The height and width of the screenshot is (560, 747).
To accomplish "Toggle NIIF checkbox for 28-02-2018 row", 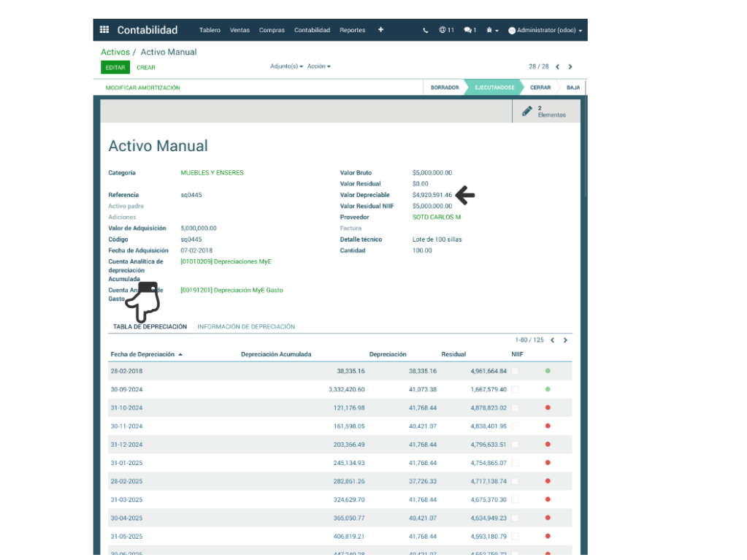I will pyautogui.click(x=515, y=372).
